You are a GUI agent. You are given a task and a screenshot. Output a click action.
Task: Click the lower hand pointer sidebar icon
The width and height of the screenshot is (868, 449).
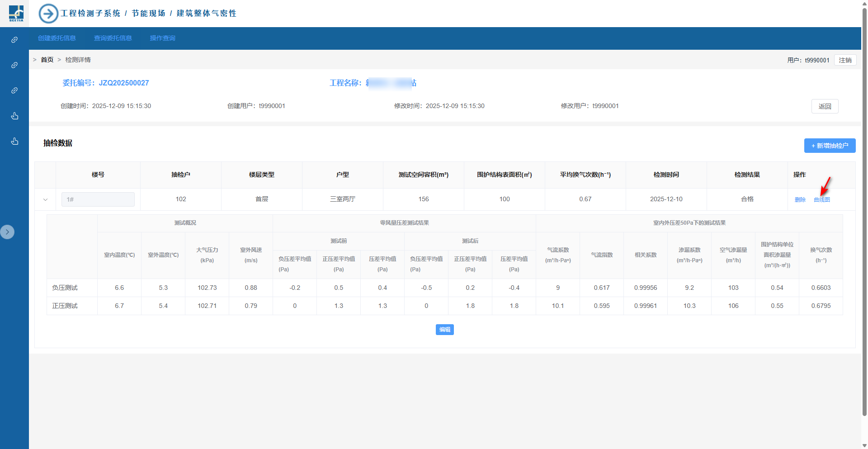pyautogui.click(x=14, y=142)
